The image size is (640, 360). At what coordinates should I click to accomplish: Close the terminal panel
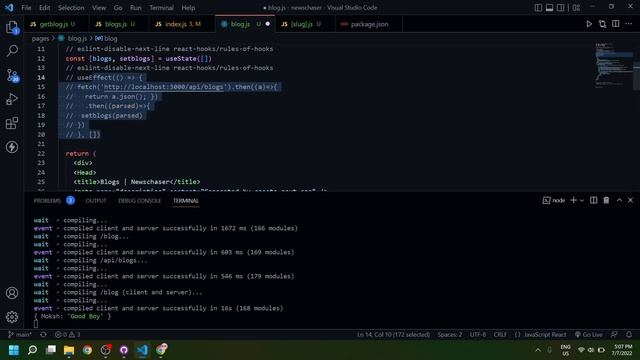pyautogui.click(x=630, y=200)
